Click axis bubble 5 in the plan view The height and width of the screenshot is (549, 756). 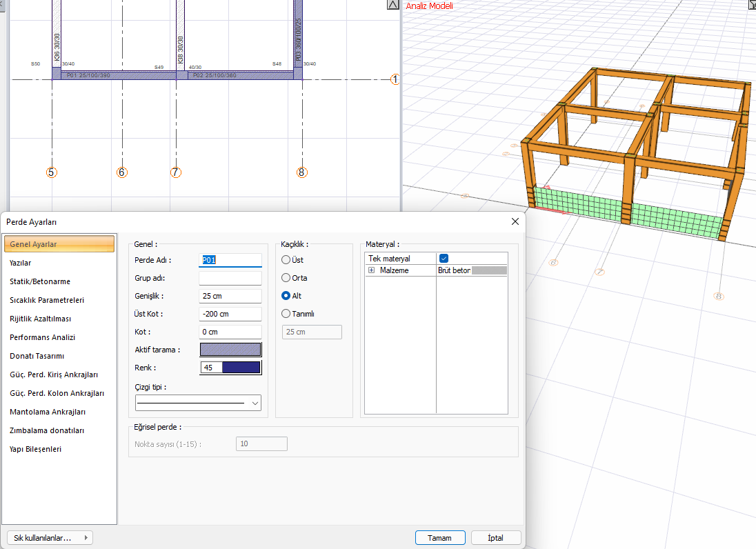point(52,172)
